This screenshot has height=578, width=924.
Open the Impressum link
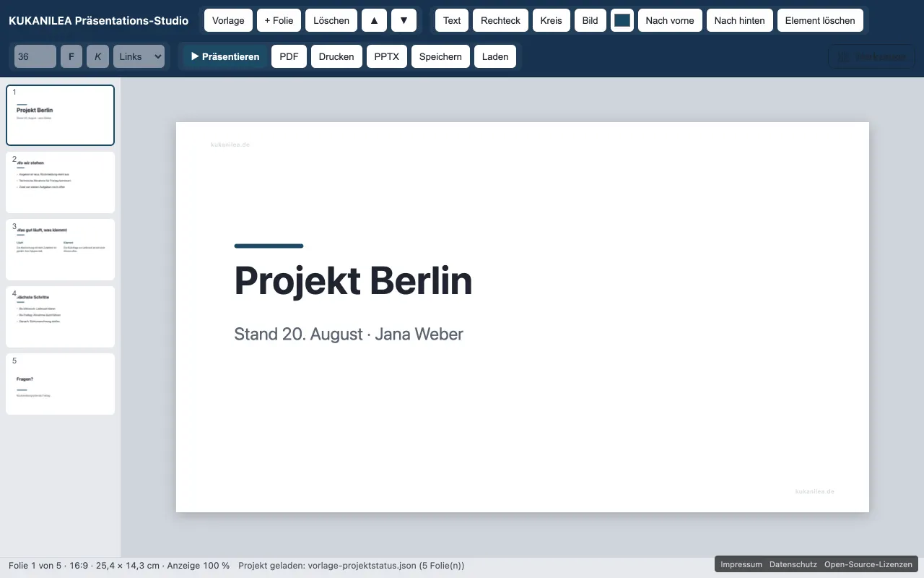click(x=741, y=565)
